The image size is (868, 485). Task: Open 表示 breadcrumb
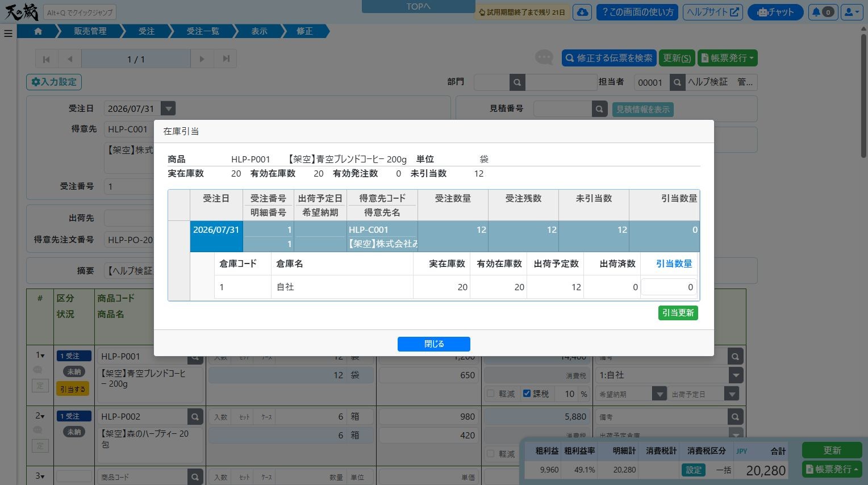[259, 31]
